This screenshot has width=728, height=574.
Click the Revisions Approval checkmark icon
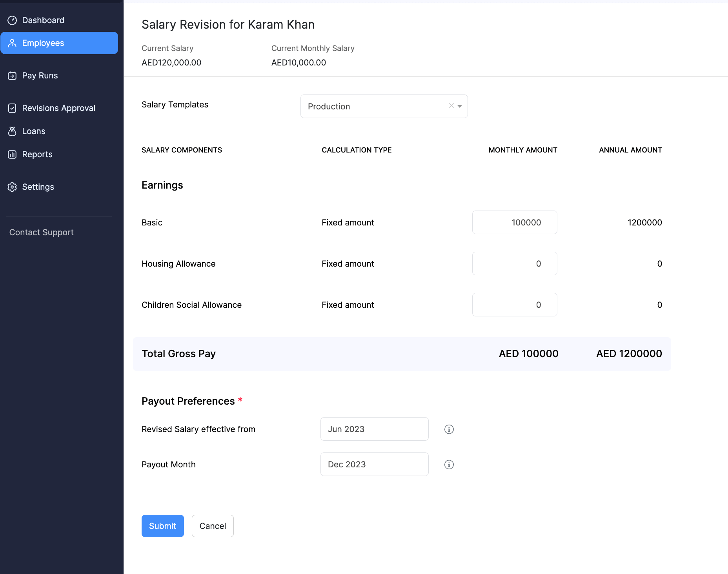(x=12, y=108)
